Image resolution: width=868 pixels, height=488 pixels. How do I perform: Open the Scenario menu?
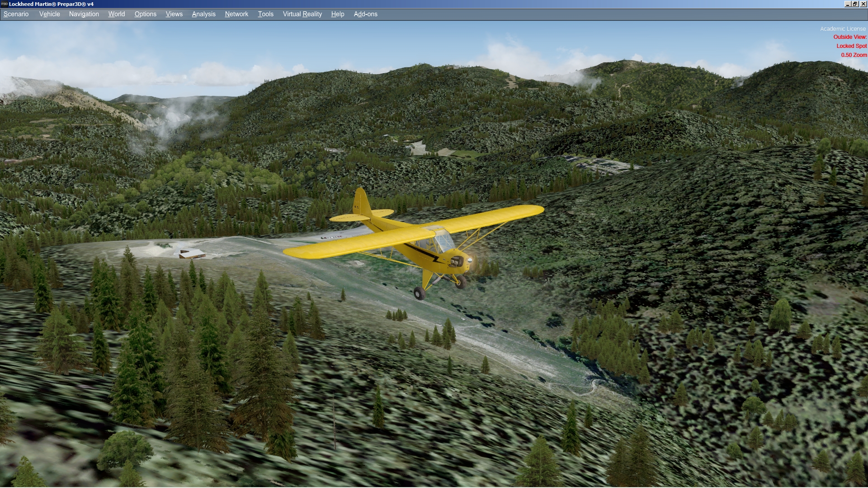point(16,14)
